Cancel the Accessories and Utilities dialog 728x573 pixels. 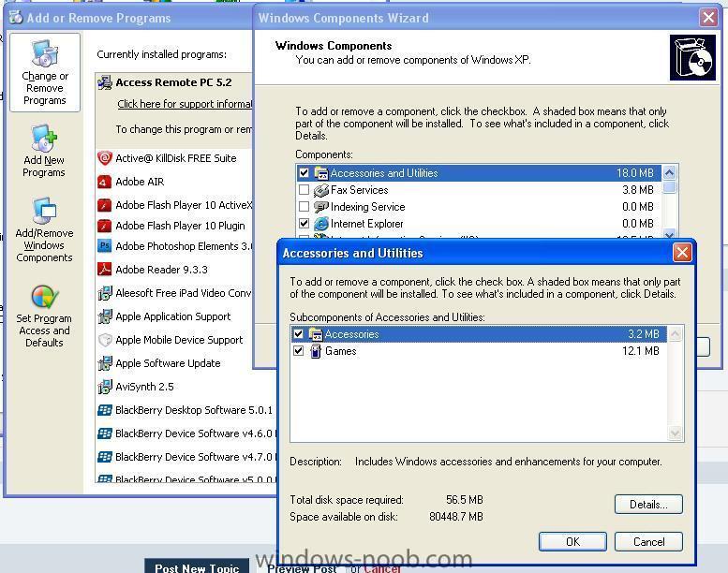(648, 541)
